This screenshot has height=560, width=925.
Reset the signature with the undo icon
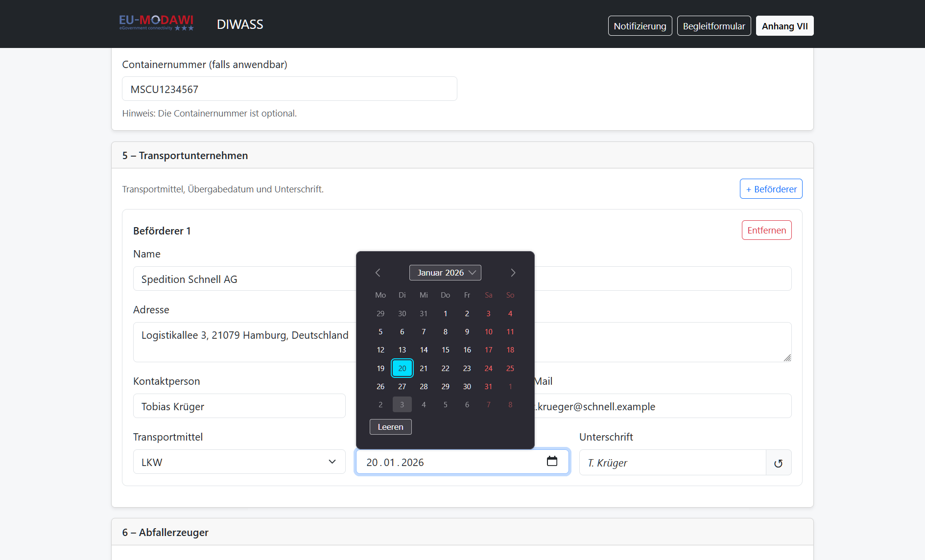click(778, 463)
